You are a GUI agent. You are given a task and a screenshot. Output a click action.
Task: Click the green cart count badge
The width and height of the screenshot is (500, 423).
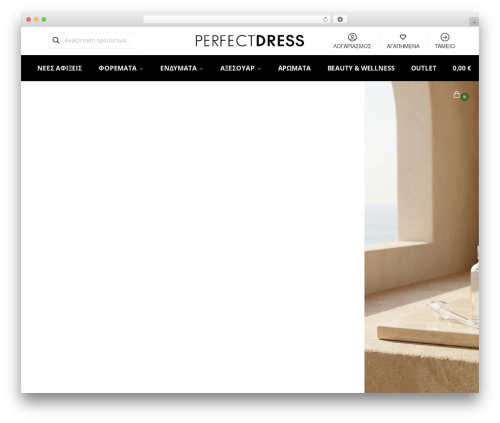[465, 97]
